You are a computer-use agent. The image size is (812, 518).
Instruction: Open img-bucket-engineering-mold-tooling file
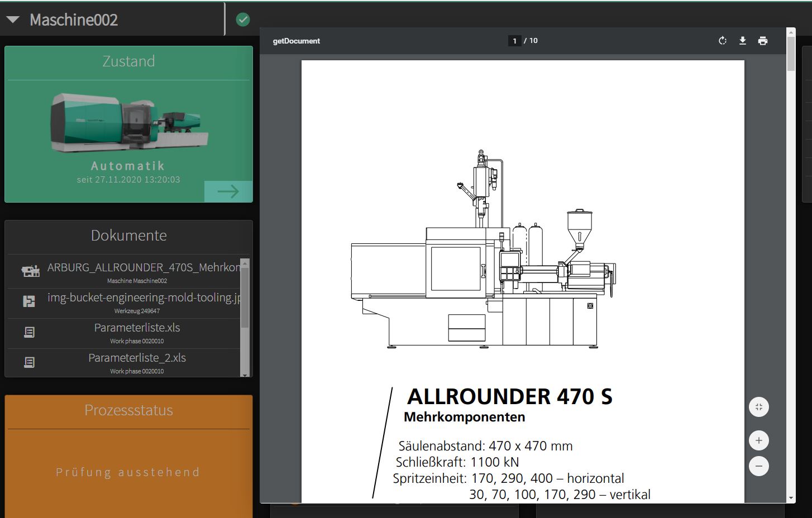click(144, 298)
